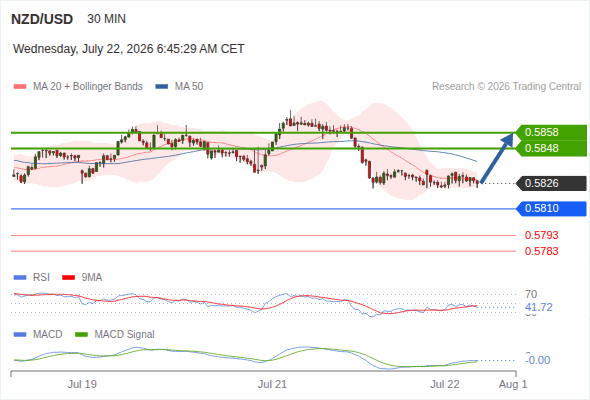Click the green 0.5848 resistance price tag
The image size is (590, 400).
[551, 148]
